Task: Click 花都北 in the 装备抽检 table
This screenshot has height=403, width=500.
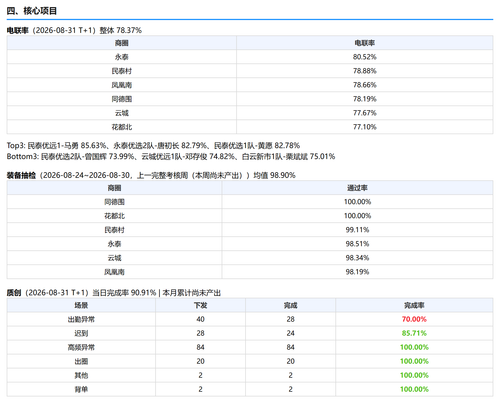Action: tap(114, 216)
